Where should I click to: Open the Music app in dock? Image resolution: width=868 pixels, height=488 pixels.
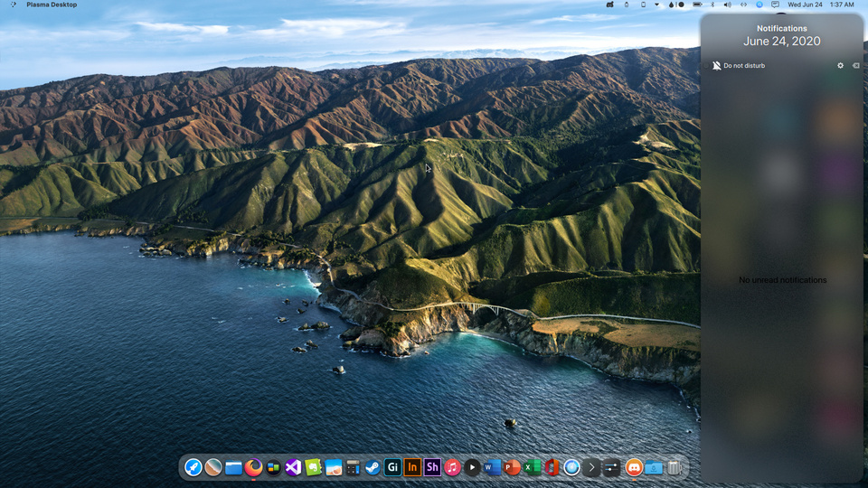pyautogui.click(x=452, y=467)
